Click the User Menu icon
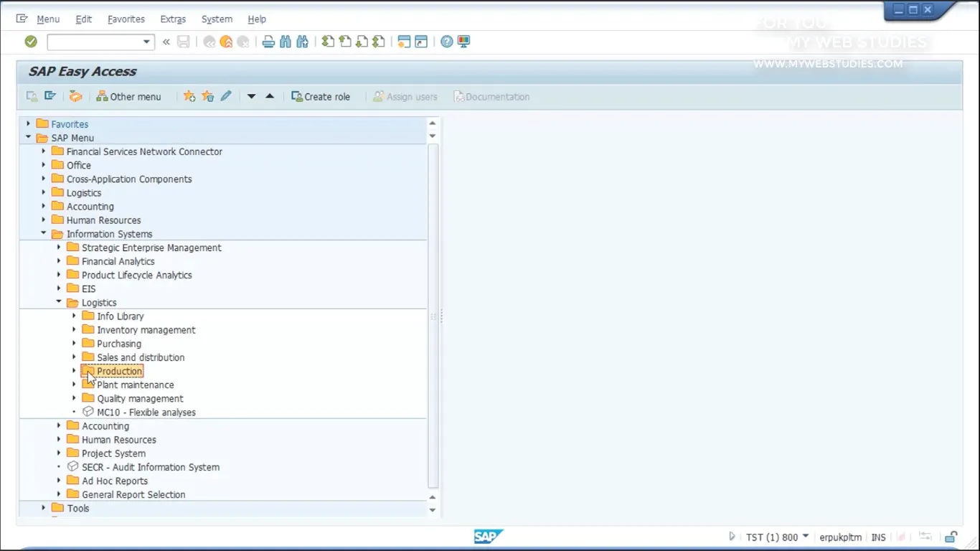This screenshot has height=551, width=980. pos(32,96)
